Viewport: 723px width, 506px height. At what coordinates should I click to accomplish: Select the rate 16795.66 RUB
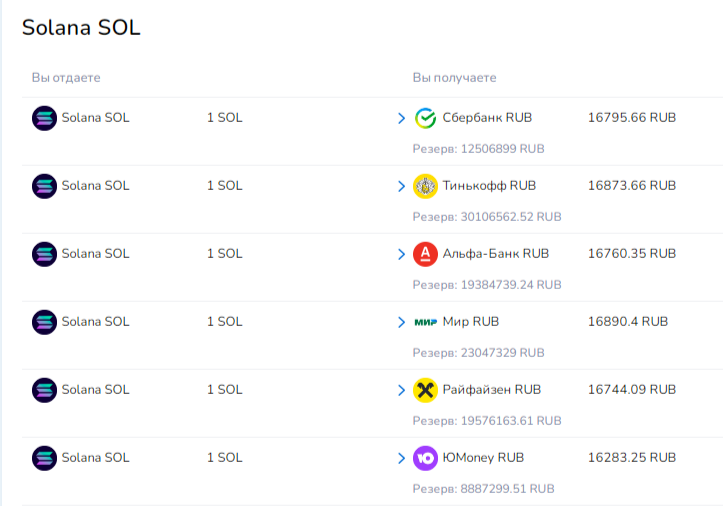point(632,118)
